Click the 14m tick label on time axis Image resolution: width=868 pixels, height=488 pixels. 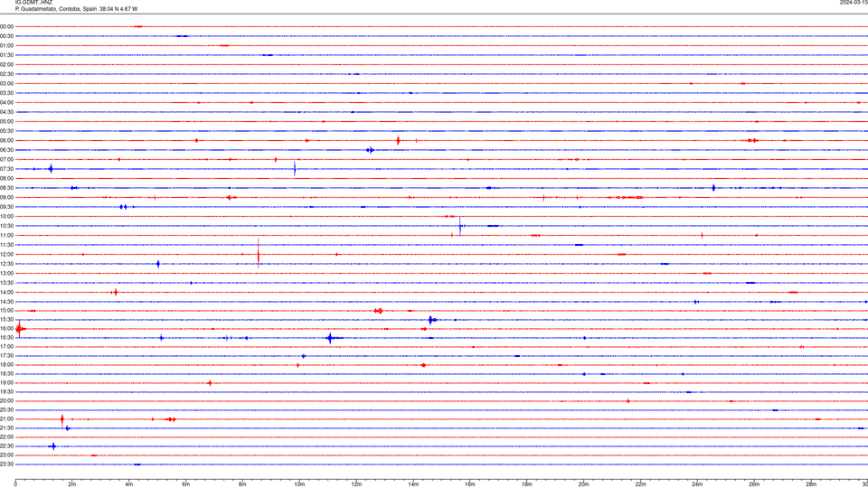pyautogui.click(x=413, y=484)
